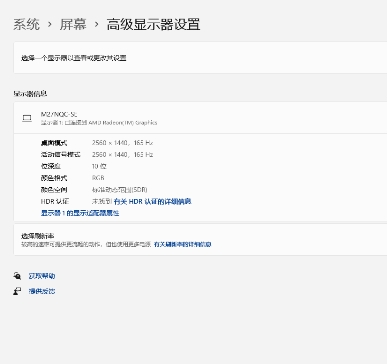Click the 高级显示器设置 page title
Image resolution: width=388 pixels, height=364 pixels.
(x=153, y=24)
